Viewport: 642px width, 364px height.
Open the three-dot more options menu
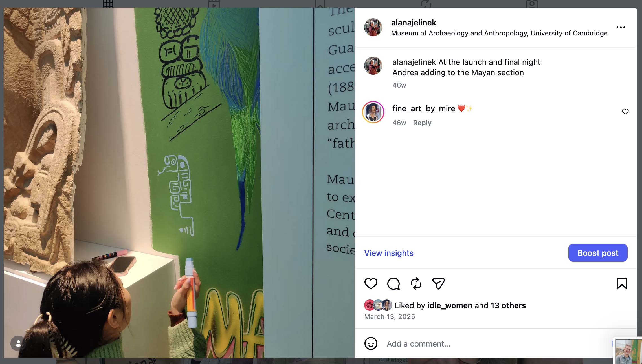point(621,27)
